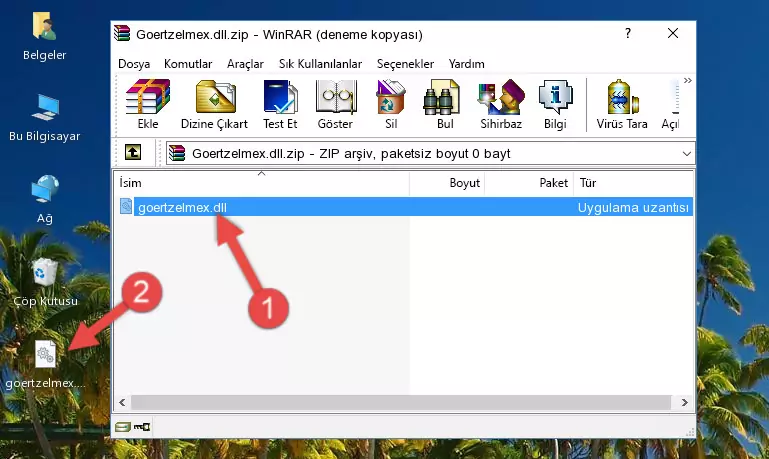Screen dimensions: 769x459
Task: Click the WinRAR title bar help button
Action: pyautogui.click(x=628, y=33)
